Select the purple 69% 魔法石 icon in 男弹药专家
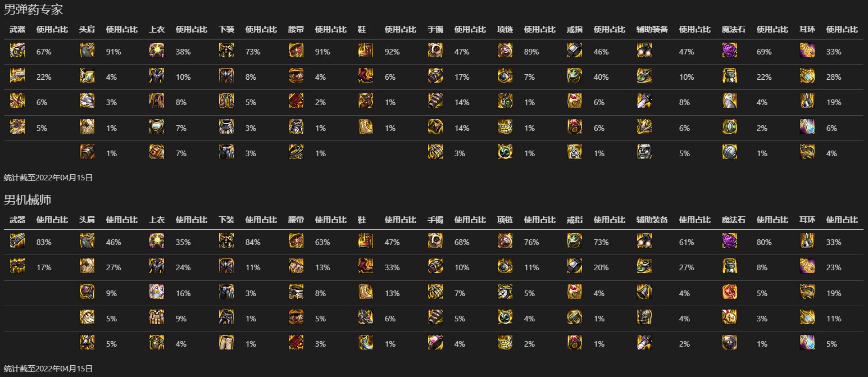Image resolution: width=868 pixels, height=377 pixels. click(x=730, y=52)
